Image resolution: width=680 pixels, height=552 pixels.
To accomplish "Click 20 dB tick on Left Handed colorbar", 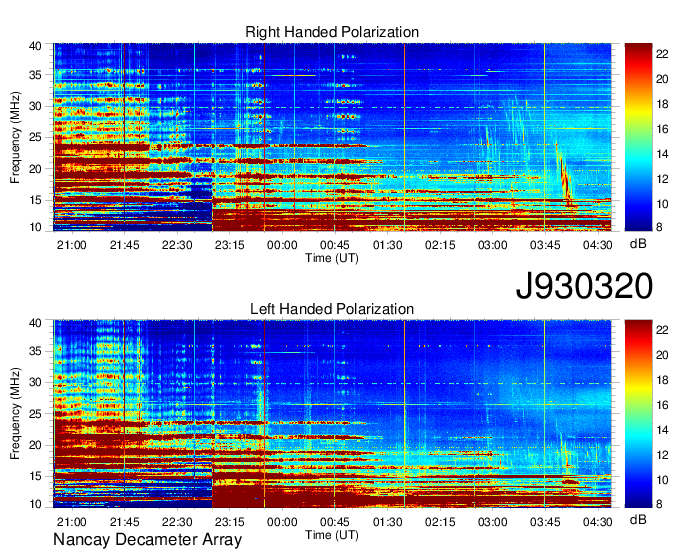I will [662, 356].
